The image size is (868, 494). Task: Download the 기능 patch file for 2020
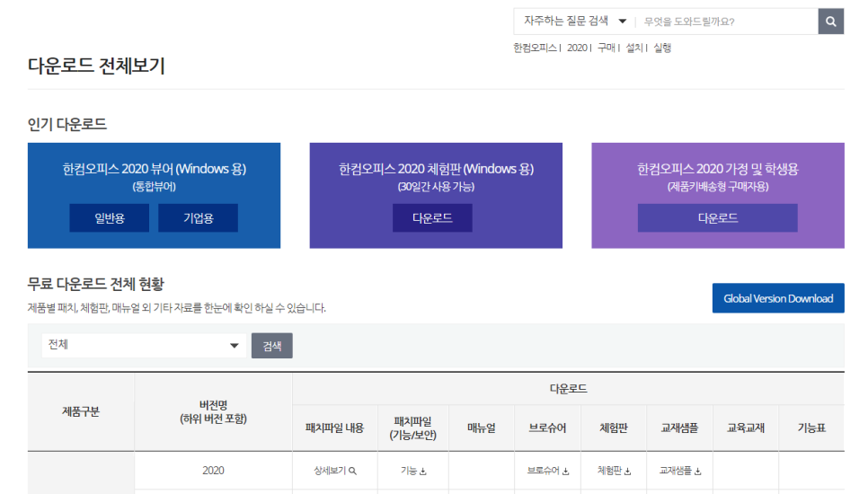(x=413, y=471)
